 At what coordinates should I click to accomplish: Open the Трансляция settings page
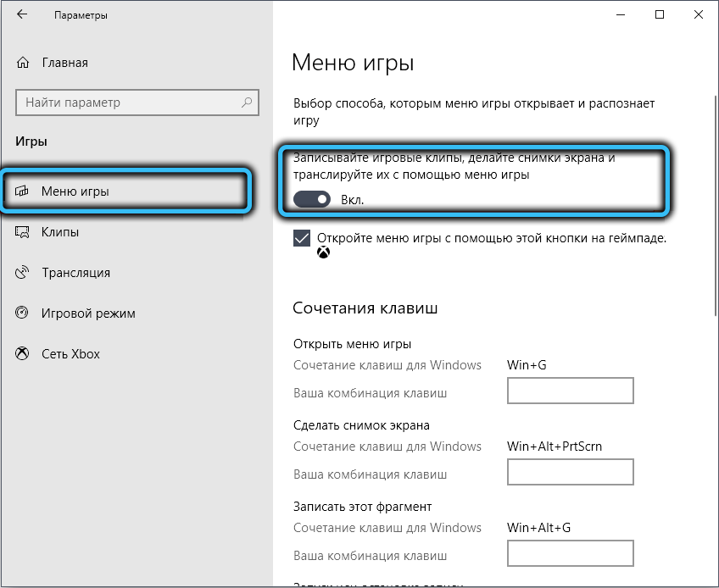75,273
